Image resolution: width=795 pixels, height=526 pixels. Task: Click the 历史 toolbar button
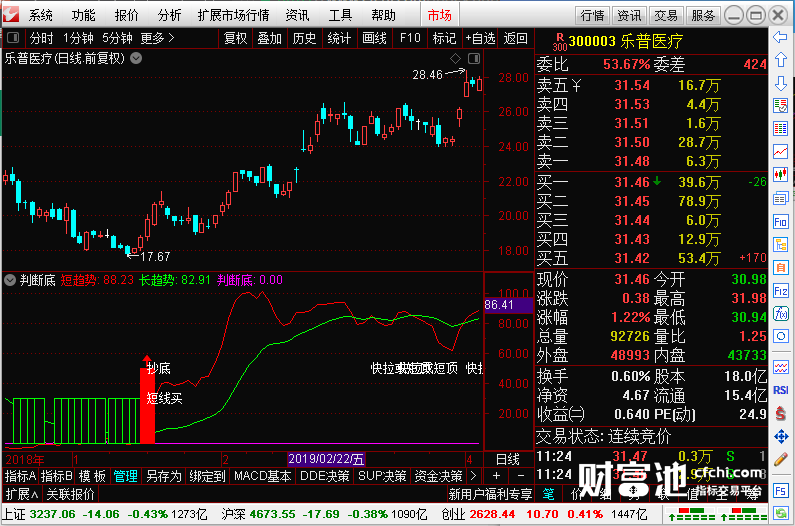[304, 38]
